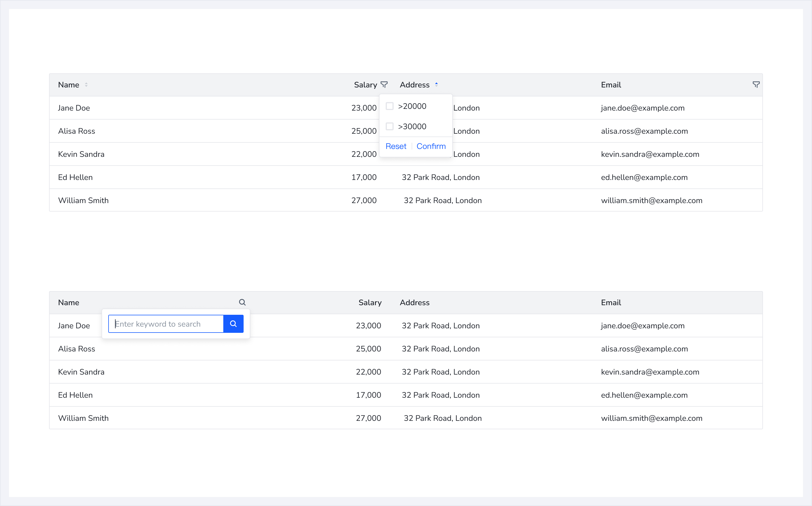Screen dimensions: 812x506
Task: Select the Ed Hellen row in first table
Action: coord(76,177)
